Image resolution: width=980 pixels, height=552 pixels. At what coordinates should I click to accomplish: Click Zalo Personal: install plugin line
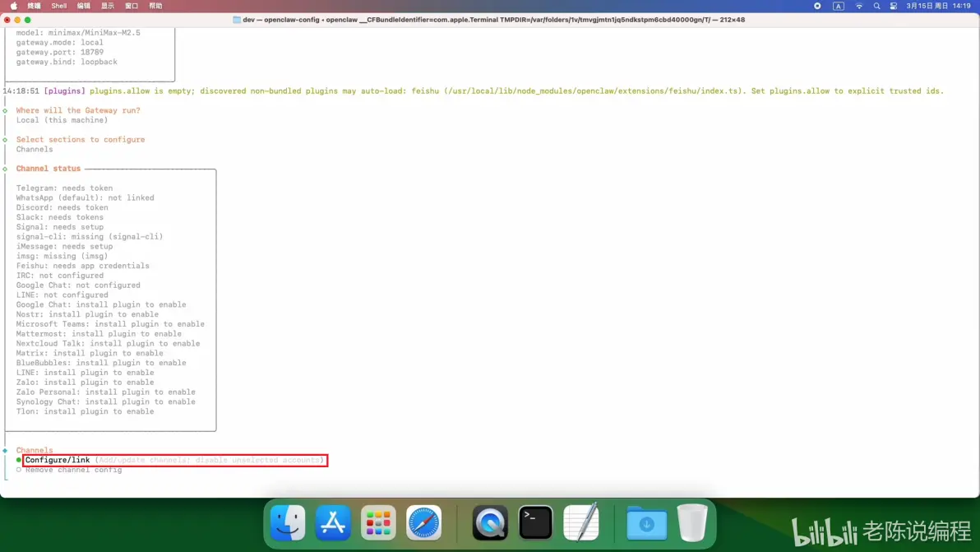click(105, 392)
